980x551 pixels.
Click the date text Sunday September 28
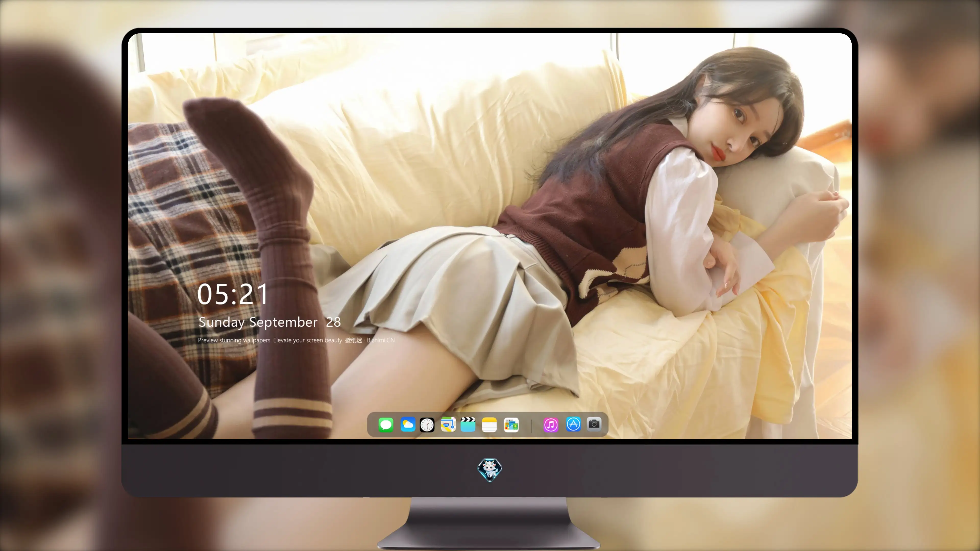[270, 322]
